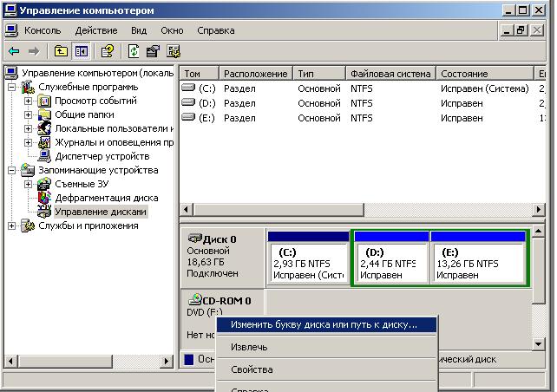Viewport: 557px width, 392px height.
Task: Sort by Состояние column header
Action: tap(485, 74)
